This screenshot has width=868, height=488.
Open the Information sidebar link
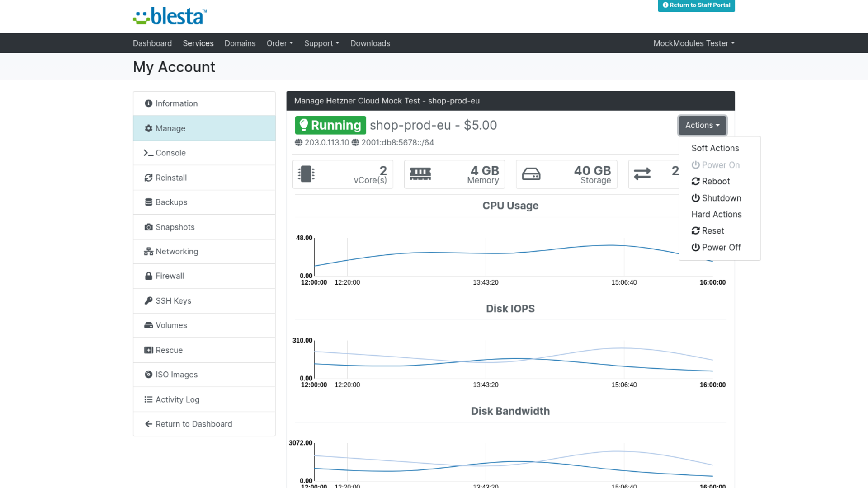tap(204, 103)
